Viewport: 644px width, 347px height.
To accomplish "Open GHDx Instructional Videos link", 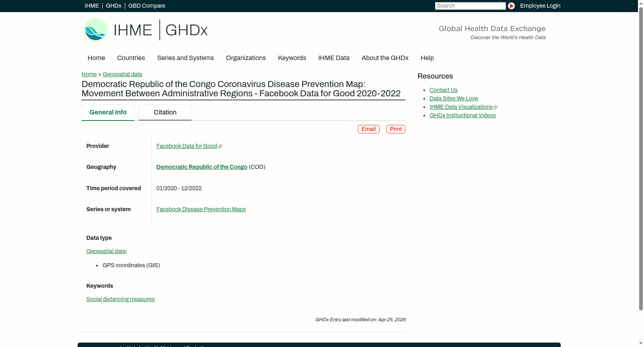I will tap(462, 115).
